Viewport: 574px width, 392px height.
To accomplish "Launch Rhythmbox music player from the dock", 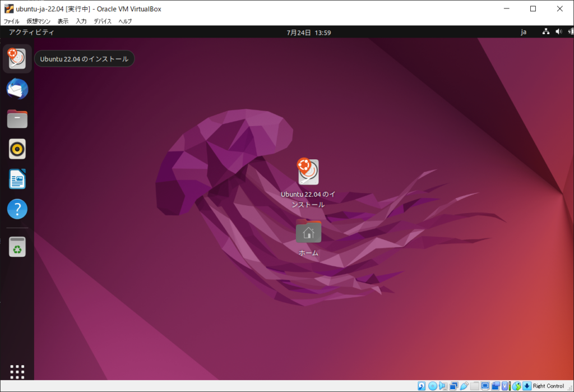I will pyautogui.click(x=17, y=149).
